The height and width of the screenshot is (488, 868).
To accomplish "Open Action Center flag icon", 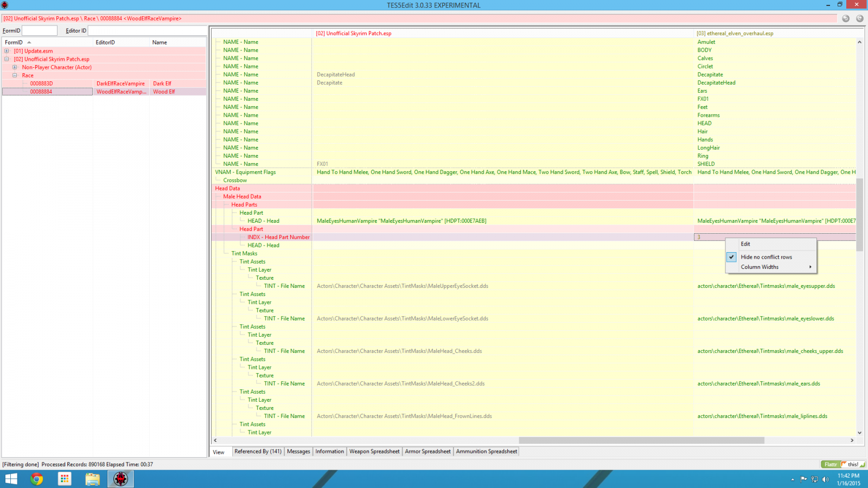I will [803, 479].
